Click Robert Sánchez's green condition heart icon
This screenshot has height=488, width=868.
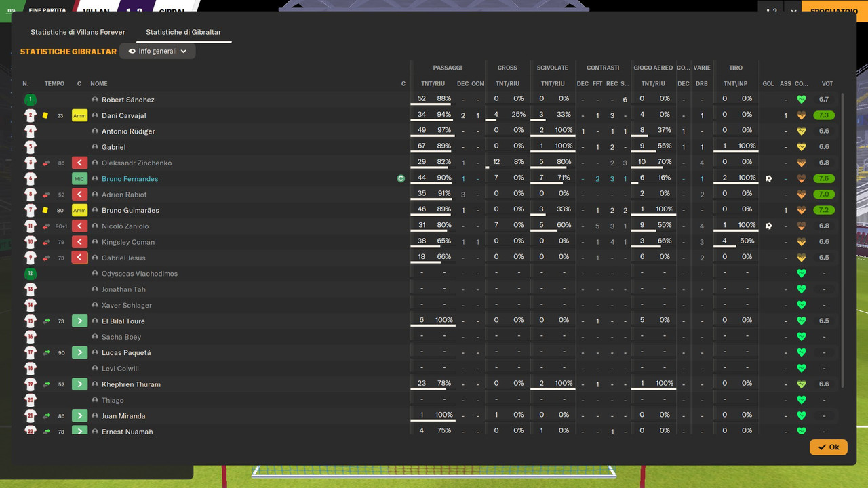pyautogui.click(x=802, y=100)
